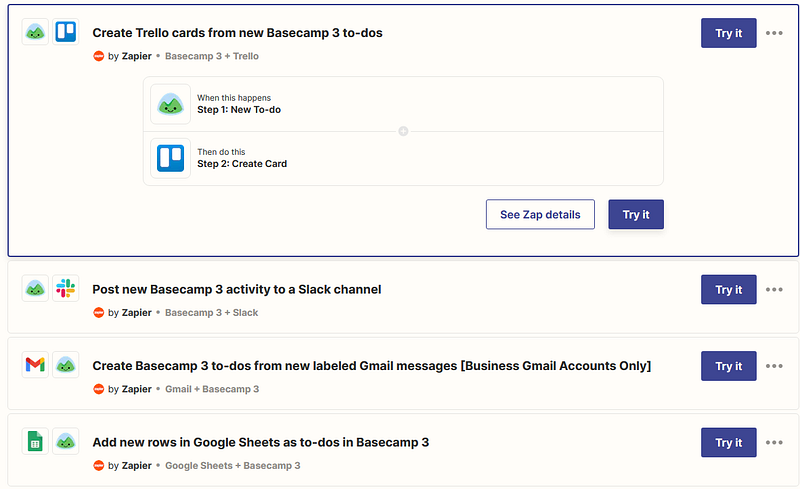Viewport: 800px width, 489px height.
Task: Try the labeled Gmail messages zap
Action: pos(729,366)
